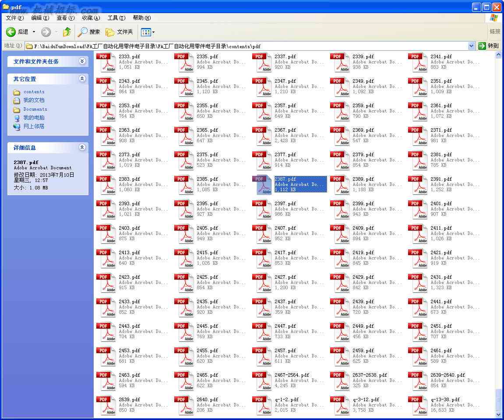
Task: Open the address bar dropdown arrow
Action: (471, 46)
